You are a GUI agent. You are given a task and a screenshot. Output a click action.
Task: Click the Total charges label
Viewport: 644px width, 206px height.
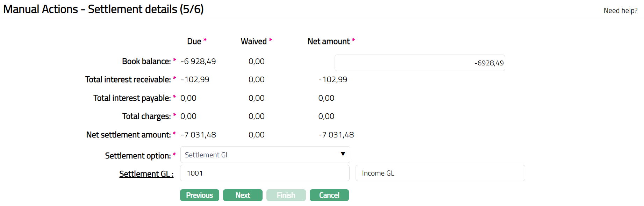(146, 116)
